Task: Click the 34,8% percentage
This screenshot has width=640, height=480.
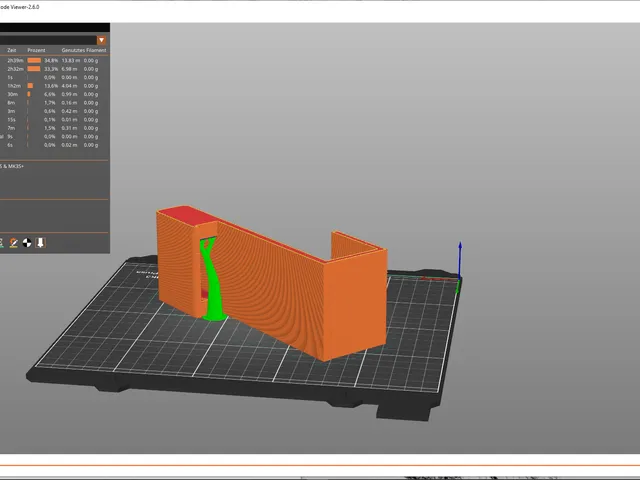Action: (x=51, y=60)
